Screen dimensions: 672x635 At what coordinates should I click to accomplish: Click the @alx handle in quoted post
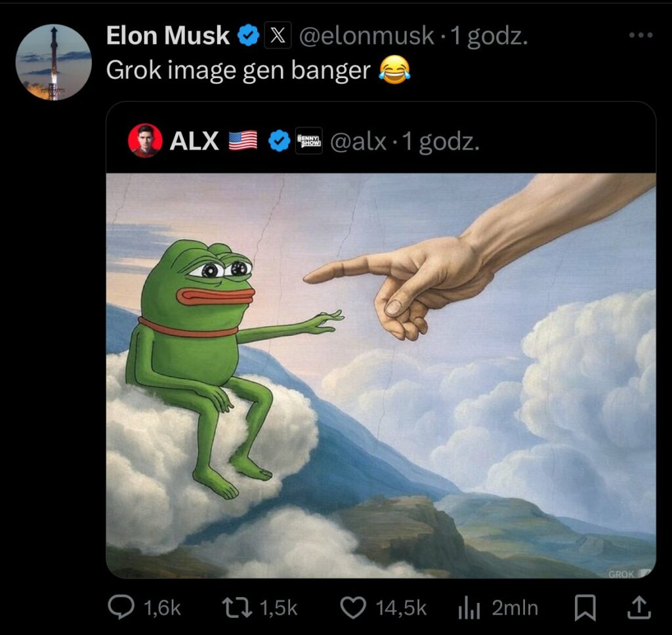click(358, 142)
